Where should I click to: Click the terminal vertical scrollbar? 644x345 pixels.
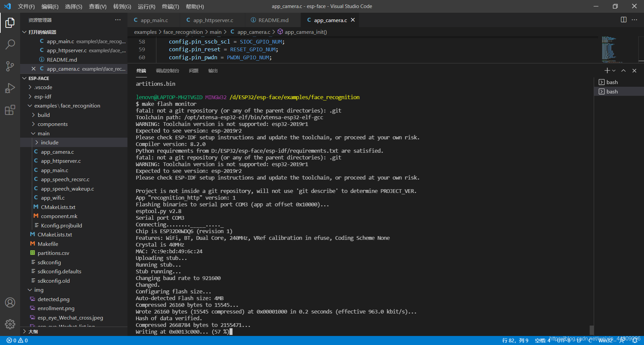point(591,330)
